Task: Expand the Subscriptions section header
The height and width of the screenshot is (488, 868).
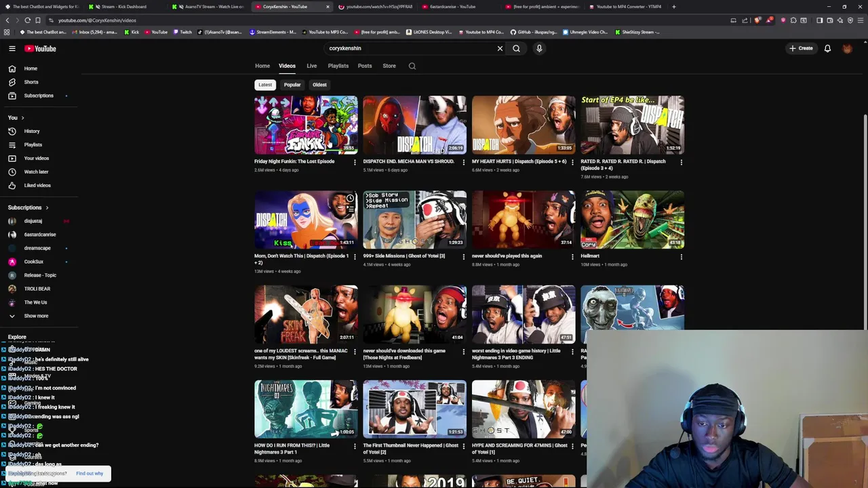Action: click(28, 207)
